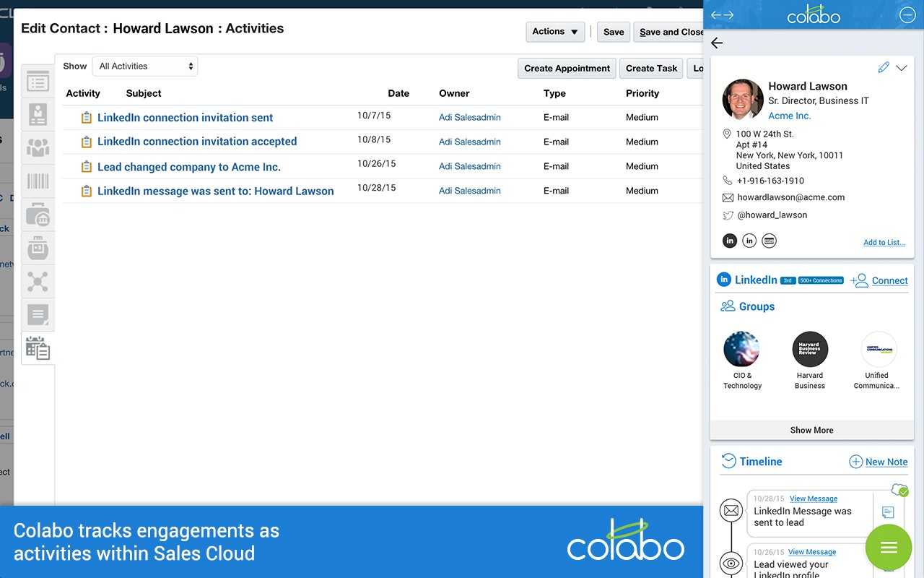Click the 500+ Connections badge
This screenshot has height=578, width=924.
821,280
